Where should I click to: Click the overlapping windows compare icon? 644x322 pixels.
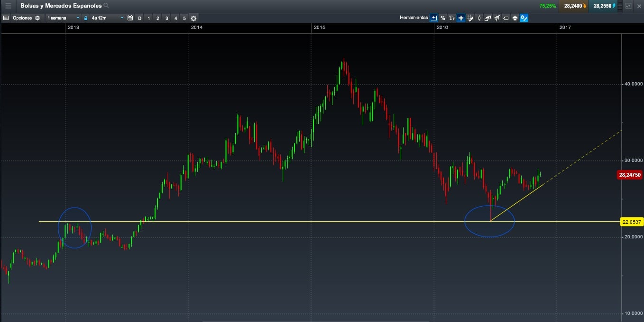tap(488, 18)
